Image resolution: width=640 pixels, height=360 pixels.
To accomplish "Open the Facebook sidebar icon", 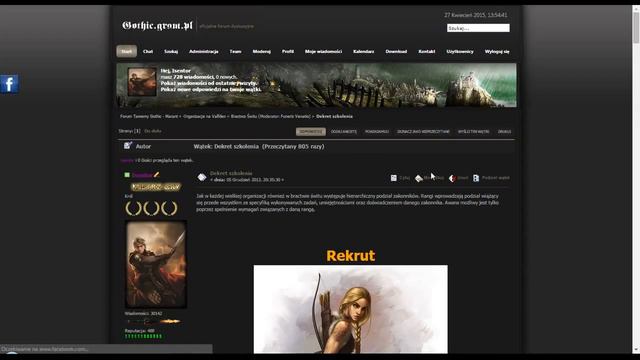I will pos(9,84).
